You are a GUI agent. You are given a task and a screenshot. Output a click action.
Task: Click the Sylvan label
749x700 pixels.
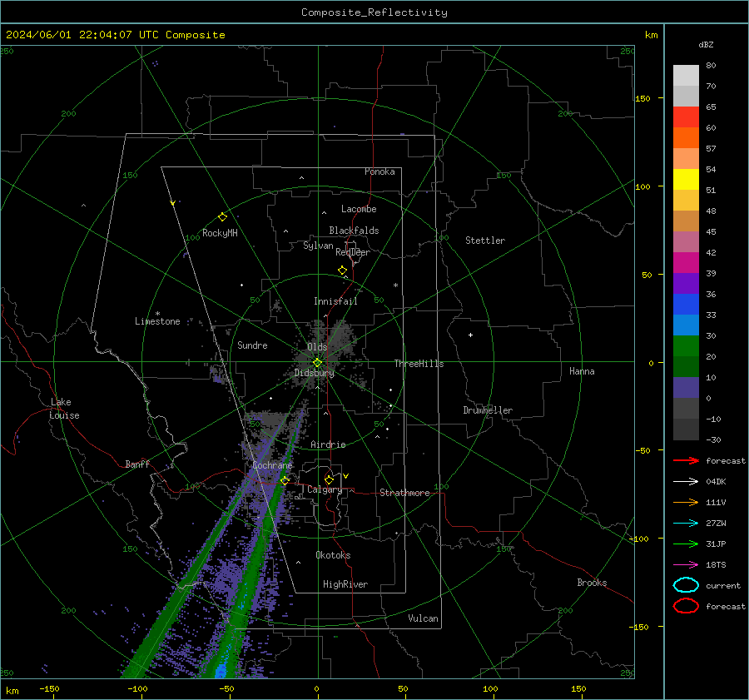pos(318,246)
